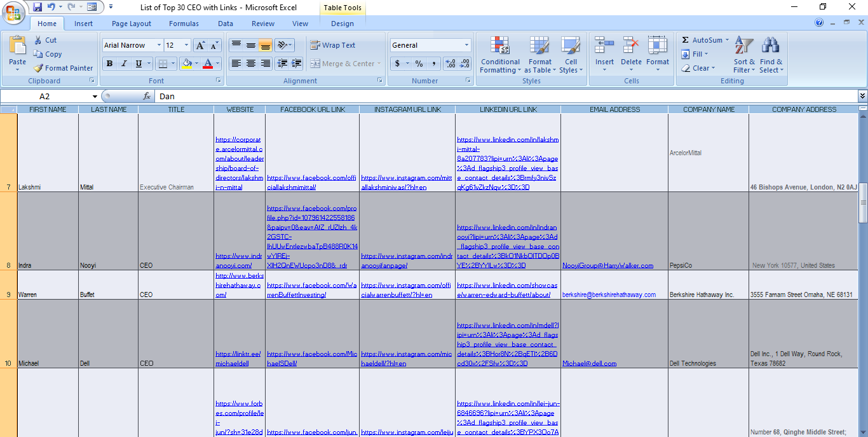
Task: Toggle Wrap Text
Action: click(333, 45)
